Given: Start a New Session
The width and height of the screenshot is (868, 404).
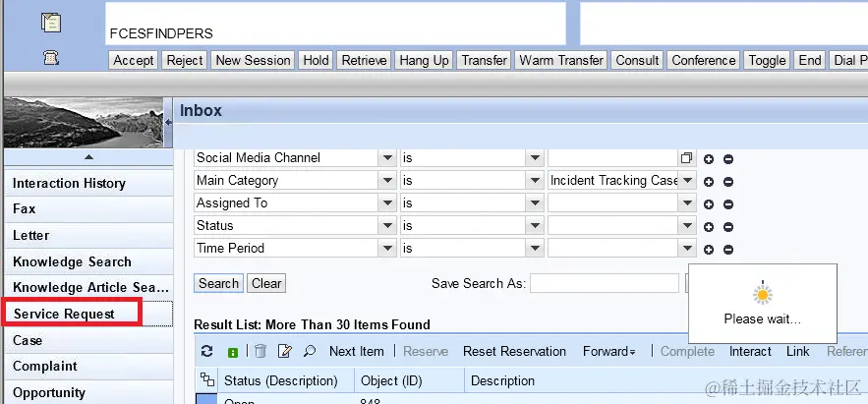Looking at the screenshot, I should point(253,60).
